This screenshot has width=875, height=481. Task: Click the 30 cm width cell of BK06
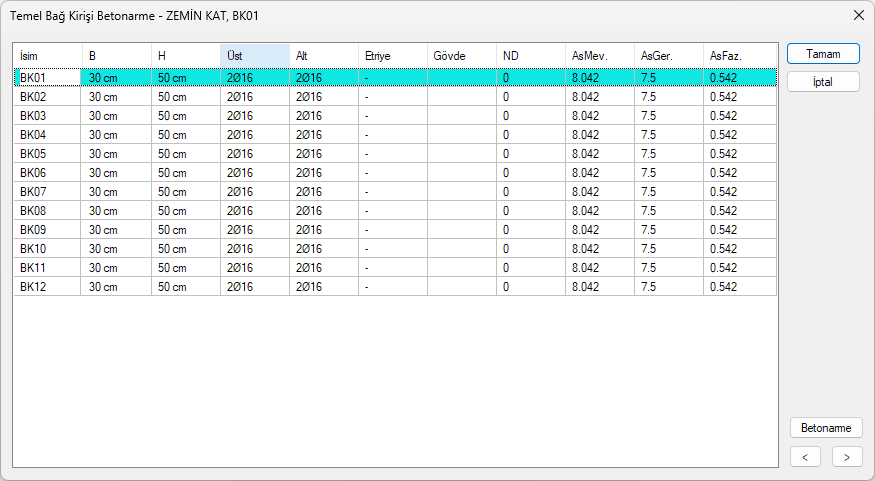tap(116, 172)
